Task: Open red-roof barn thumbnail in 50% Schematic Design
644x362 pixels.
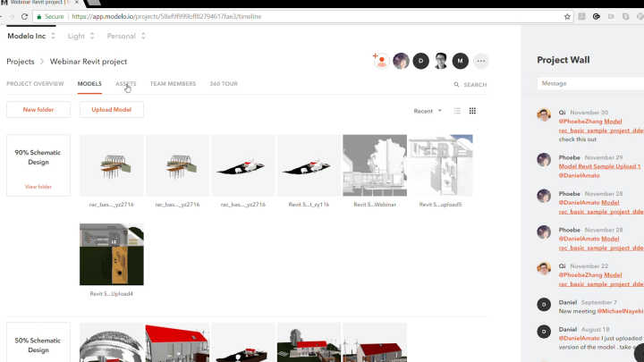Action: click(x=177, y=342)
